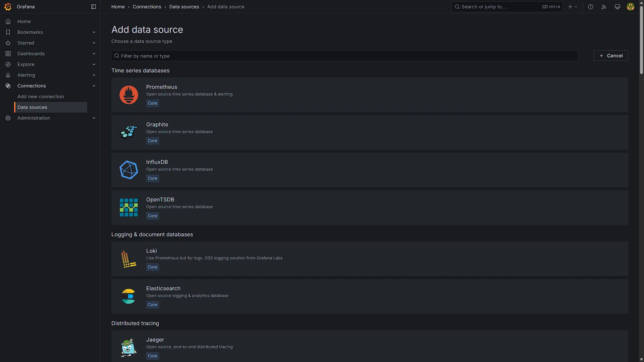Click the Core badge under Jaeger

pyautogui.click(x=153, y=356)
